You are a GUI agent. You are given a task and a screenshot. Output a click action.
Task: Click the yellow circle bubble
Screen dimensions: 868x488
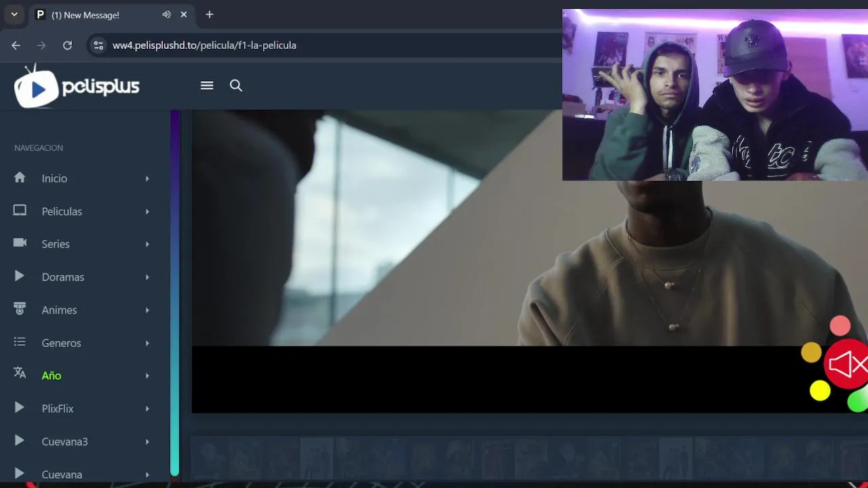(x=820, y=391)
